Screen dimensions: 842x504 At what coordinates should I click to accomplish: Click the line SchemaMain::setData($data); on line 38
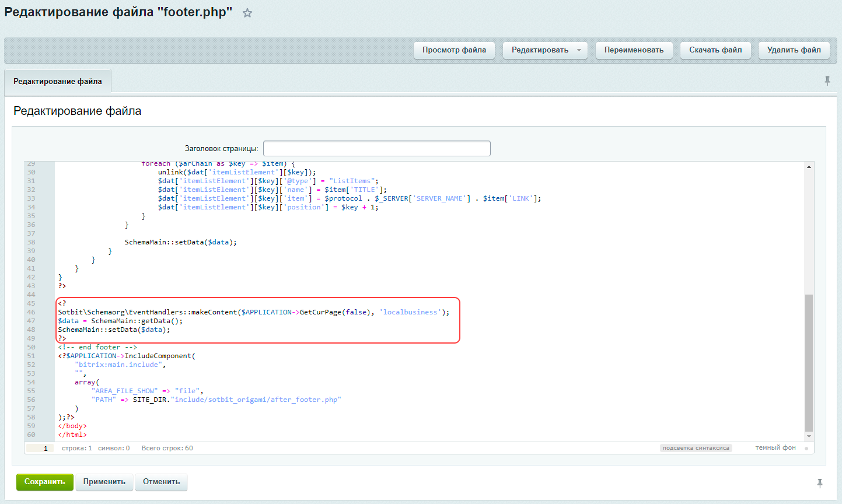pos(181,242)
